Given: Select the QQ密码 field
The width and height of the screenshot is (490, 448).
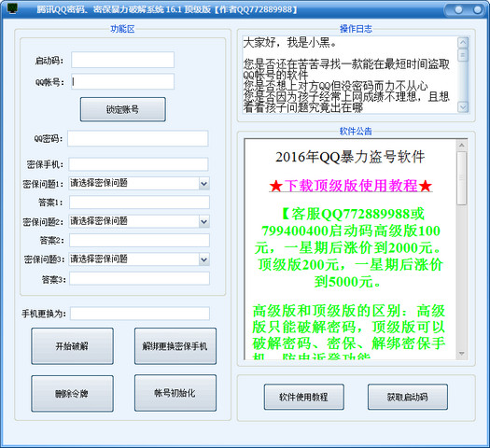Looking at the screenshot, I should tap(138, 138).
